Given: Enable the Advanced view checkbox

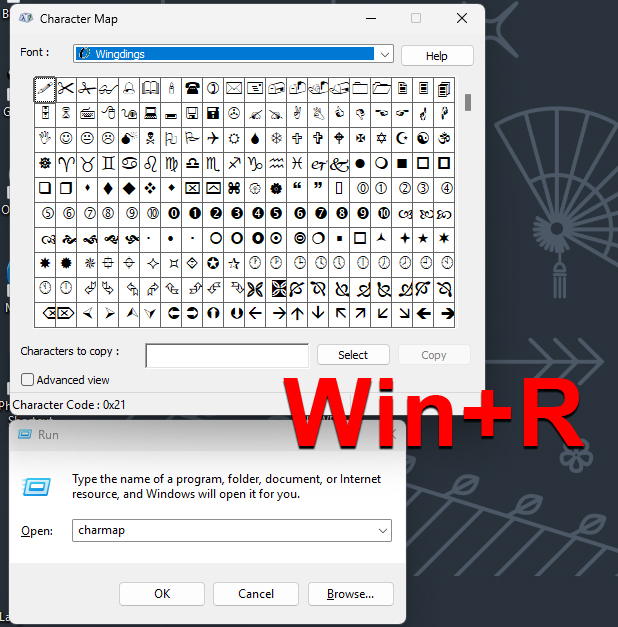Looking at the screenshot, I should pos(28,380).
